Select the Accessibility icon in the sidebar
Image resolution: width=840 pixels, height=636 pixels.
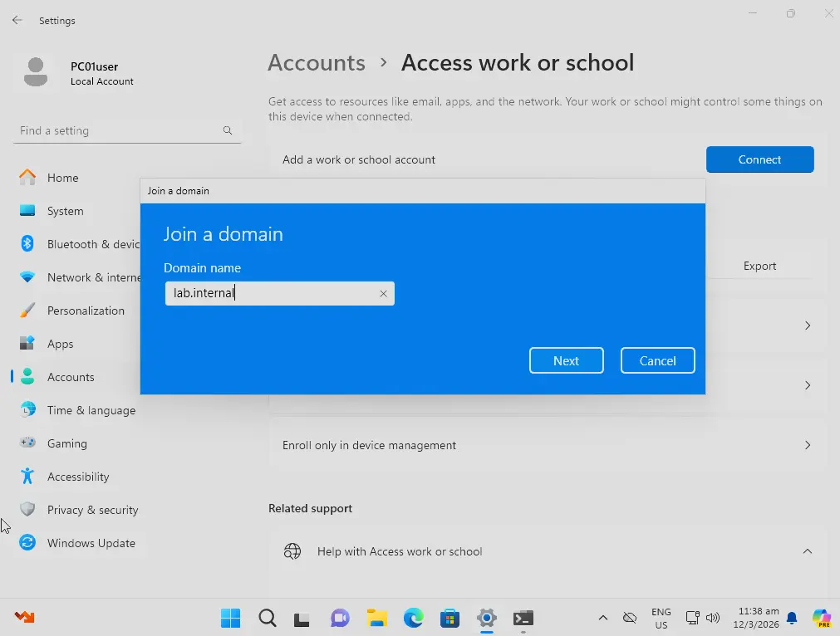27,476
